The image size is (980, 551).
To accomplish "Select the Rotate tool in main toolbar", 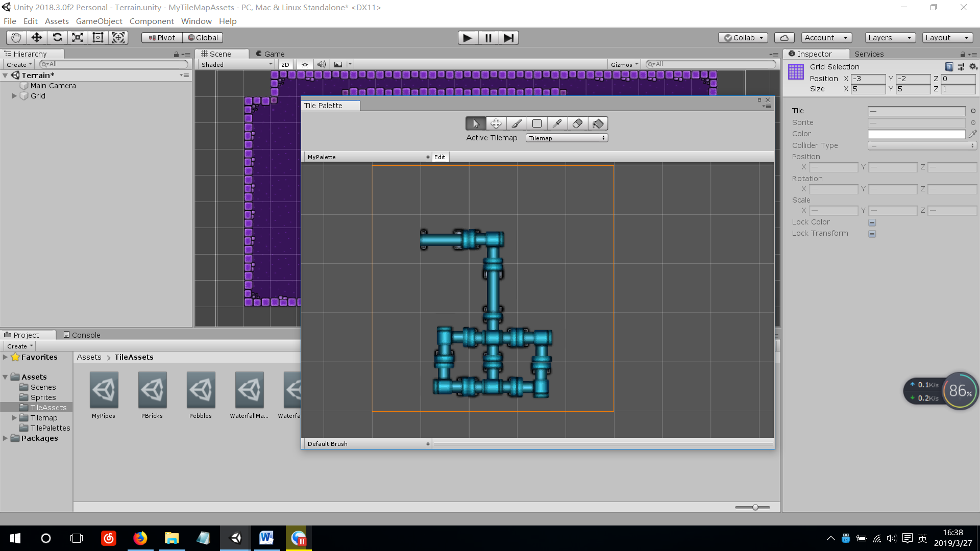I will (x=57, y=37).
